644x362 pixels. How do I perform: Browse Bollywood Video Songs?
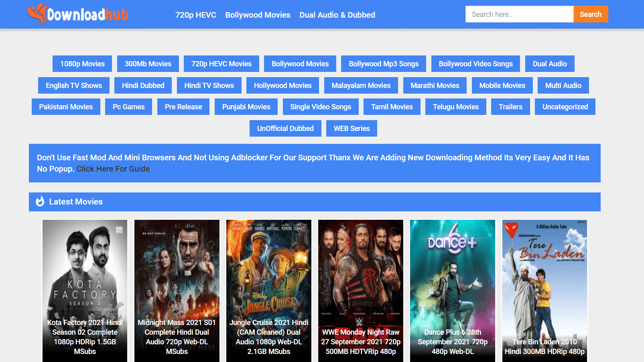pyautogui.click(x=475, y=64)
